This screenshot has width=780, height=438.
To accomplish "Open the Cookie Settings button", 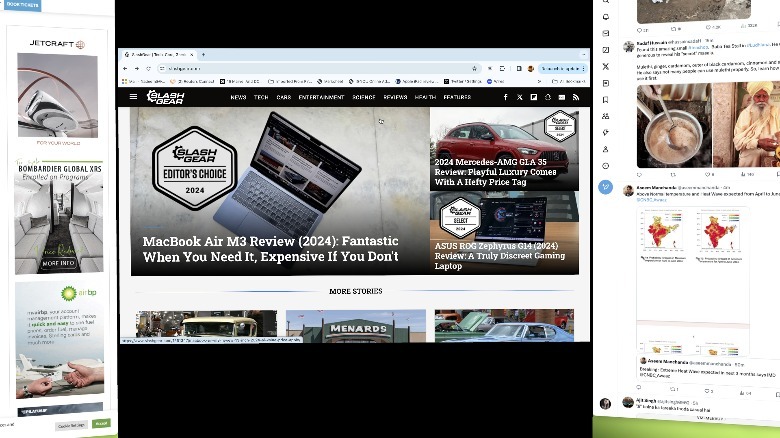I will pyautogui.click(x=72, y=426).
